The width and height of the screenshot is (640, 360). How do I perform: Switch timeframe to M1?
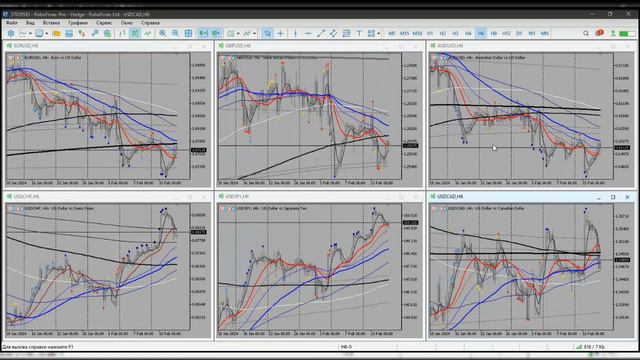coord(392,33)
